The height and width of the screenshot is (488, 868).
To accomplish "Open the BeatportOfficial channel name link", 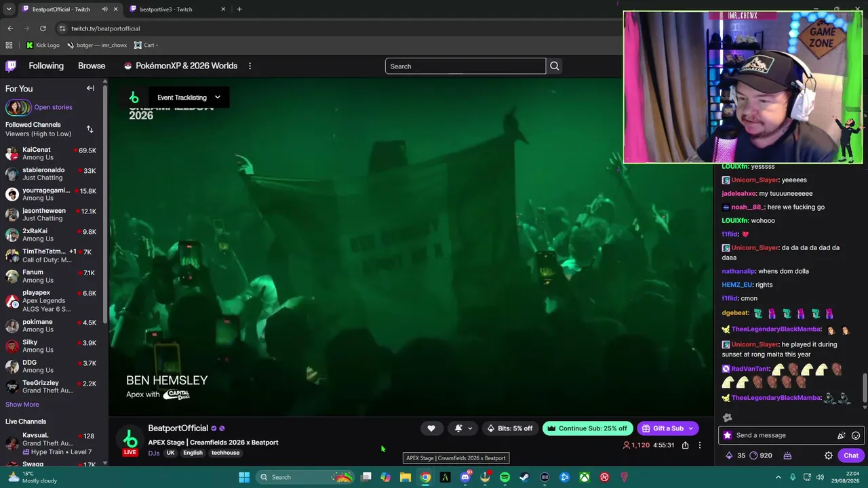I will 178,428.
